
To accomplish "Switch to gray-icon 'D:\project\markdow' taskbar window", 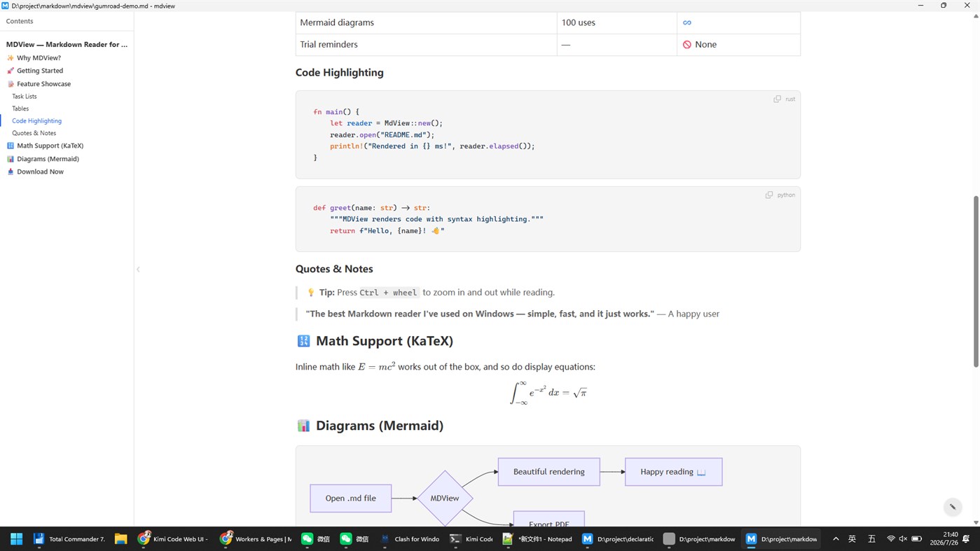I will (700, 538).
